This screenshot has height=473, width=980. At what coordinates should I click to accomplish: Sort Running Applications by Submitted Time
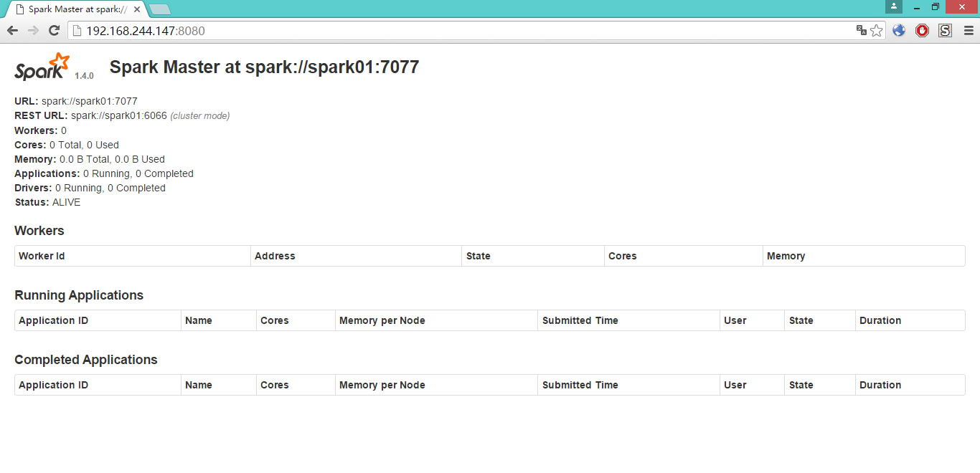click(x=580, y=320)
